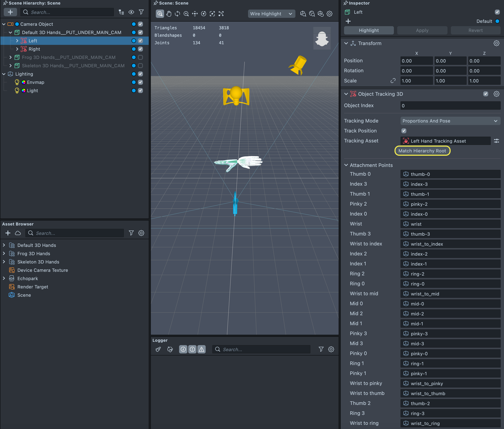The width and height of the screenshot is (504, 429).
Task: Click the cloud icon in Asset Browser
Action: [x=18, y=233]
